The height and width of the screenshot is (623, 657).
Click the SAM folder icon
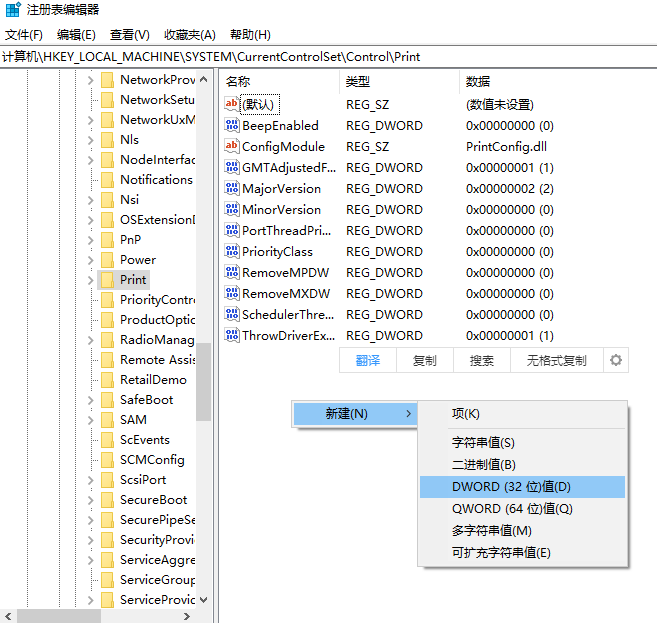coord(107,420)
